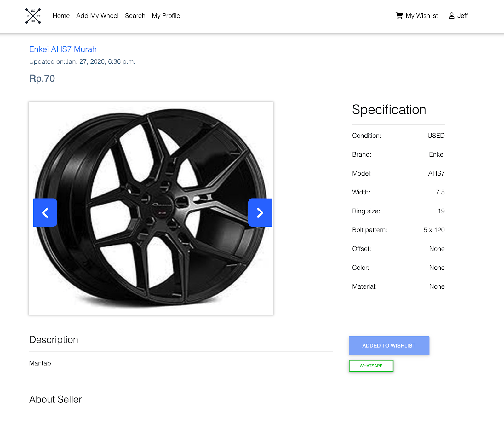Click the black wheel product image

[x=151, y=208]
